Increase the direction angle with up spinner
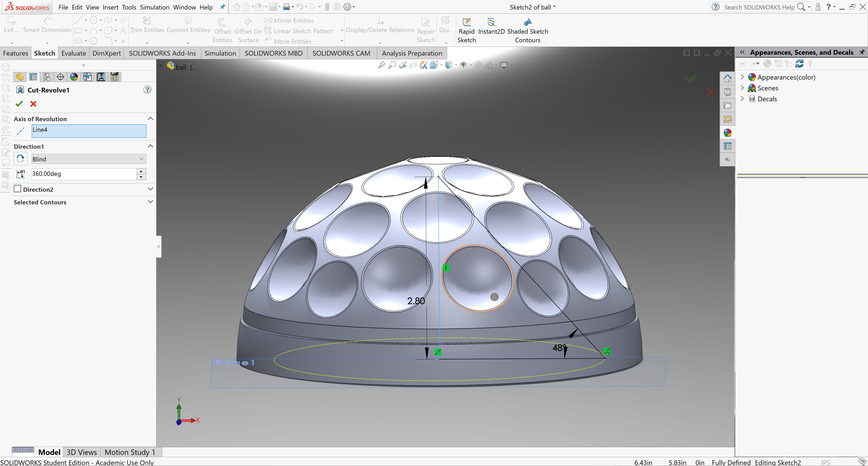868x466 pixels. (x=141, y=171)
